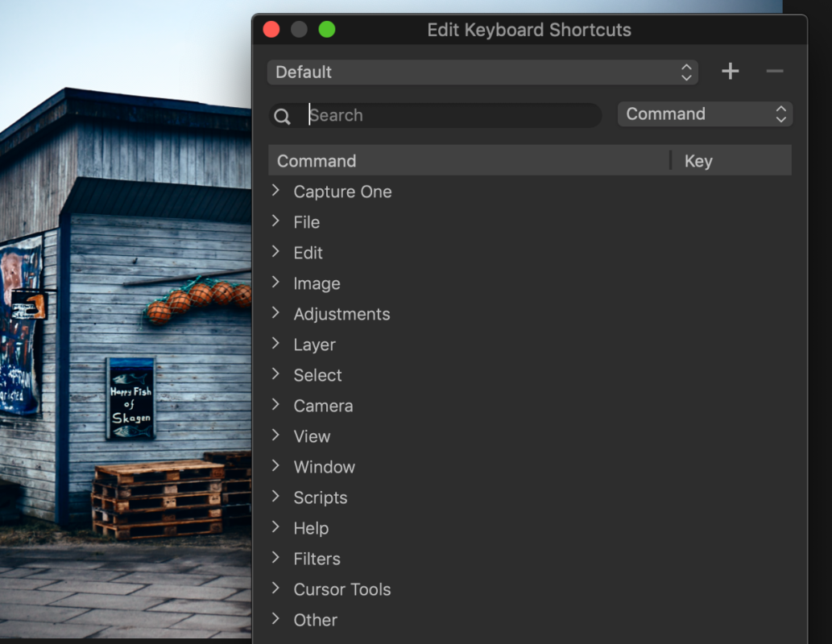Expand the Filters command group

click(275, 559)
